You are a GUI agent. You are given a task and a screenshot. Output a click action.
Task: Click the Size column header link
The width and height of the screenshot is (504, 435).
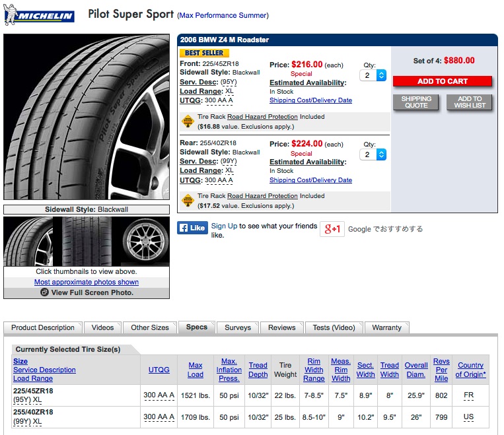[x=20, y=361]
